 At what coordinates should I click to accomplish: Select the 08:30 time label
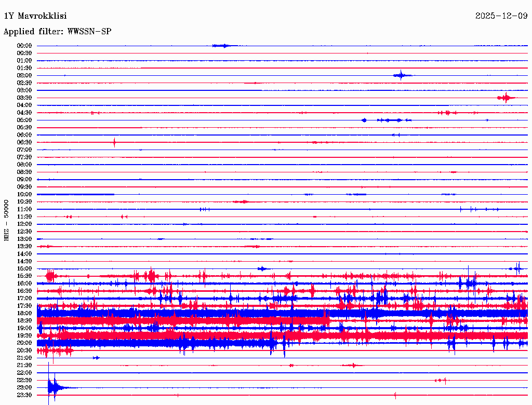24,172
